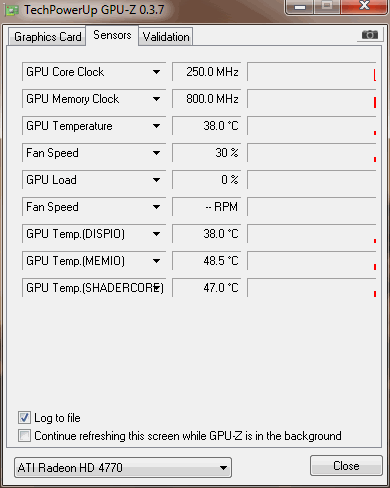390x488 pixels.
Task: Select the Sensors tab
Action: click(x=112, y=35)
